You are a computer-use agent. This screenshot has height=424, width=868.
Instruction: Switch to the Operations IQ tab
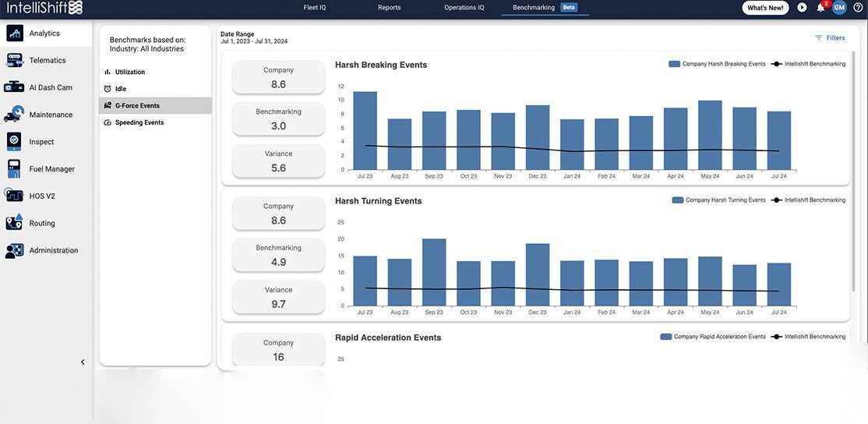tap(464, 8)
